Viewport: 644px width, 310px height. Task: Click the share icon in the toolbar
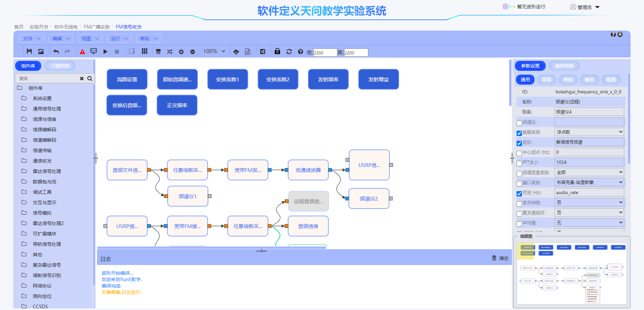(x=263, y=51)
